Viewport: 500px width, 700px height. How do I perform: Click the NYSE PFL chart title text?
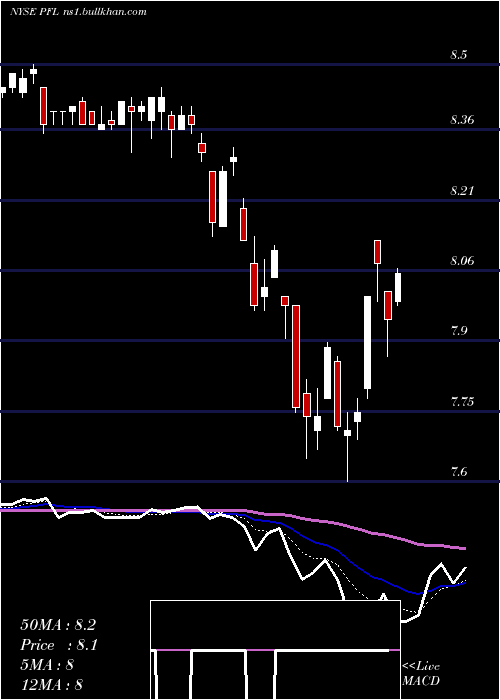(x=78, y=12)
